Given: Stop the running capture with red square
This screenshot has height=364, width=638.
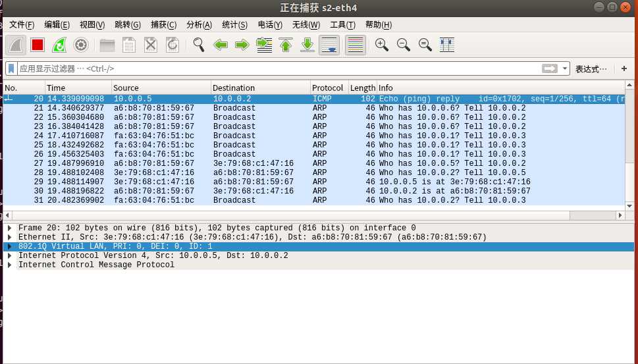Looking at the screenshot, I should coord(38,45).
